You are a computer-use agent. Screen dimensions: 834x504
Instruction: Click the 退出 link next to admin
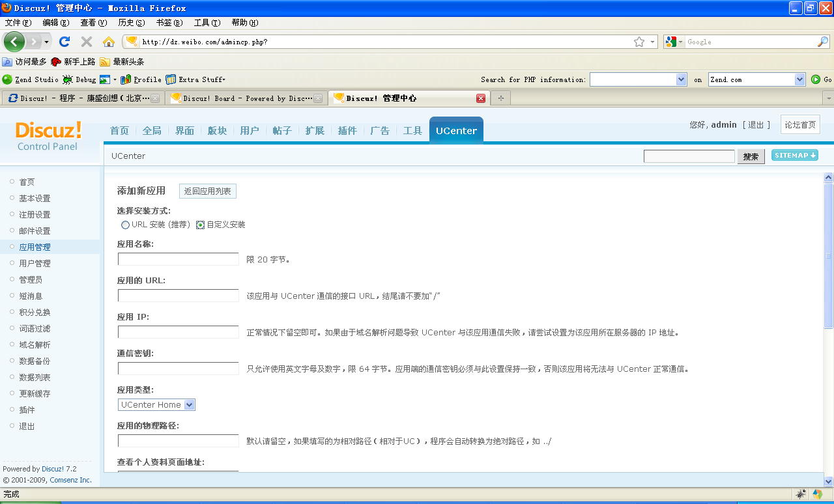pyautogui.click(x=756, y=124)
